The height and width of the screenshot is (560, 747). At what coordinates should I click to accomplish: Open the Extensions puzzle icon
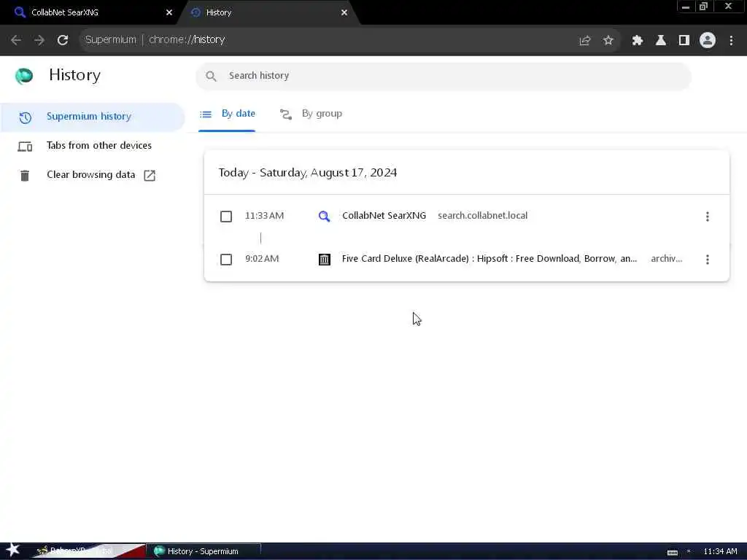click(637, 41)
